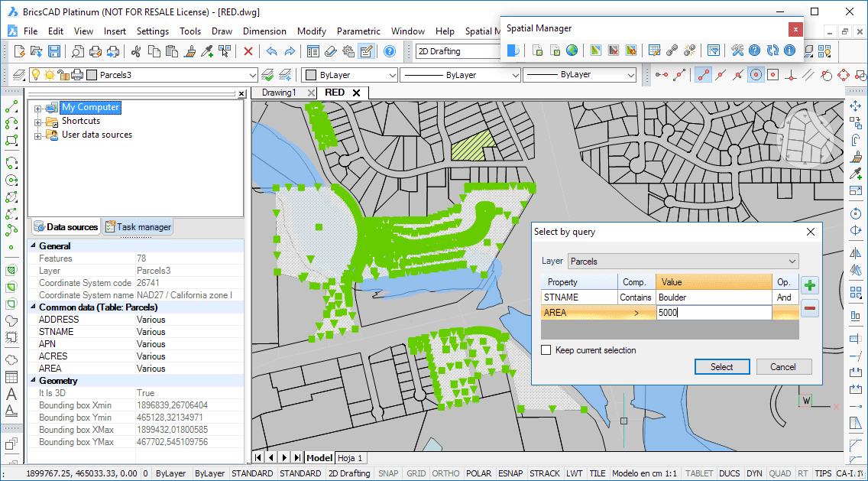Viewport: 868px width, 481px height.
Task: Toggle STRACK in the status bar
Action: click(x=545, y=473)
